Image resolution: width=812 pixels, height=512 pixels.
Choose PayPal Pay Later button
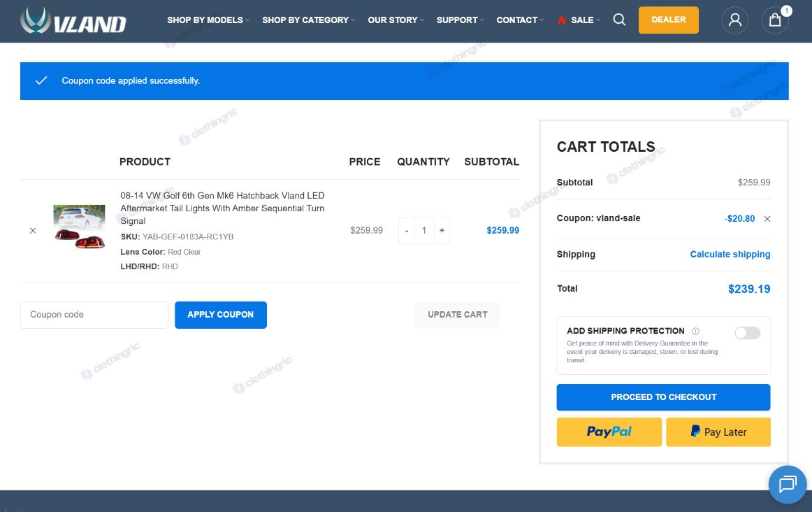(718, 432)
